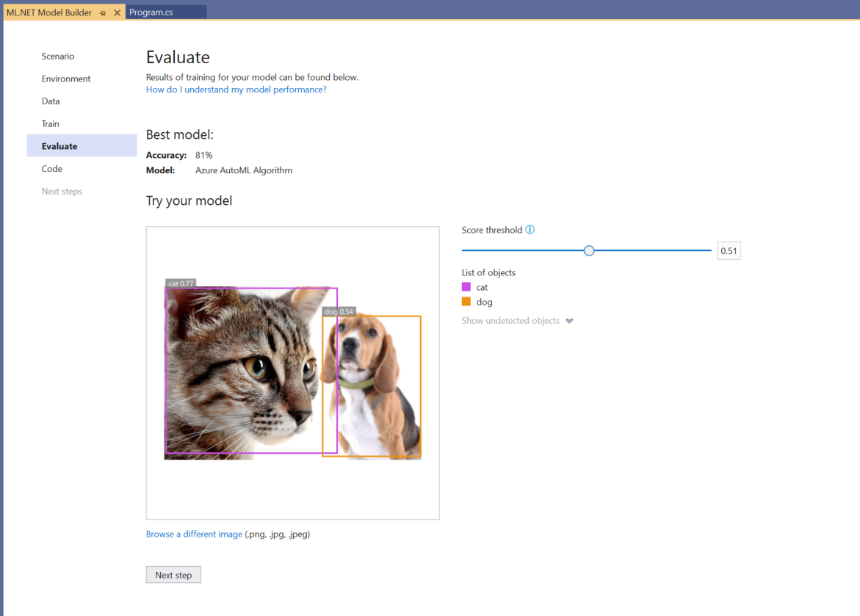Open 'How do I understand my model performance?' link
Screen dimensions: 860x616
coord(236,90)
